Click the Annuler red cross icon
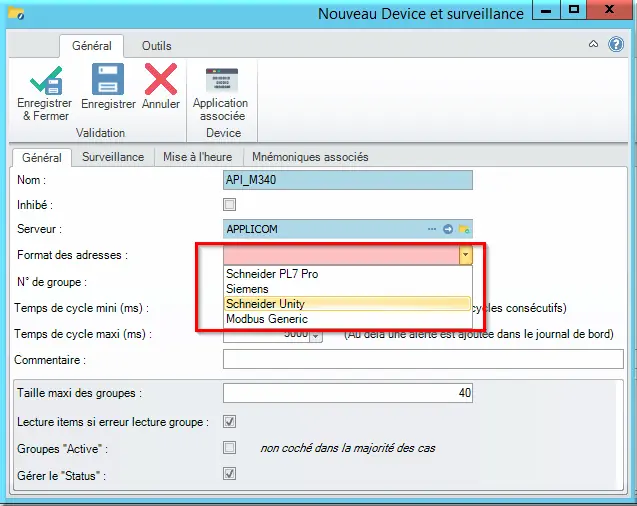Screen dimensions: 637x506 click(161, 79)
